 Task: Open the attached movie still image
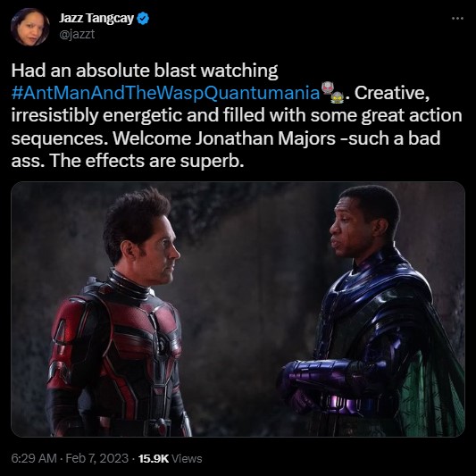tap(238, 309)
